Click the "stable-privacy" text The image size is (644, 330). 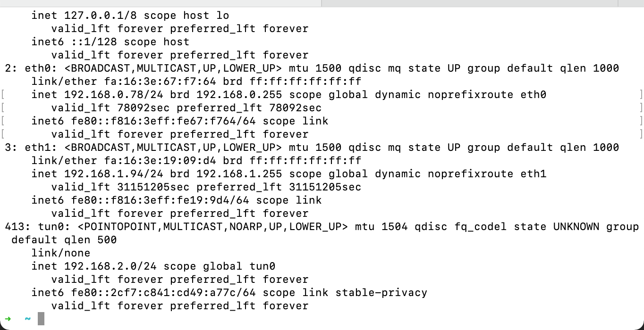[x=381, y=293]
